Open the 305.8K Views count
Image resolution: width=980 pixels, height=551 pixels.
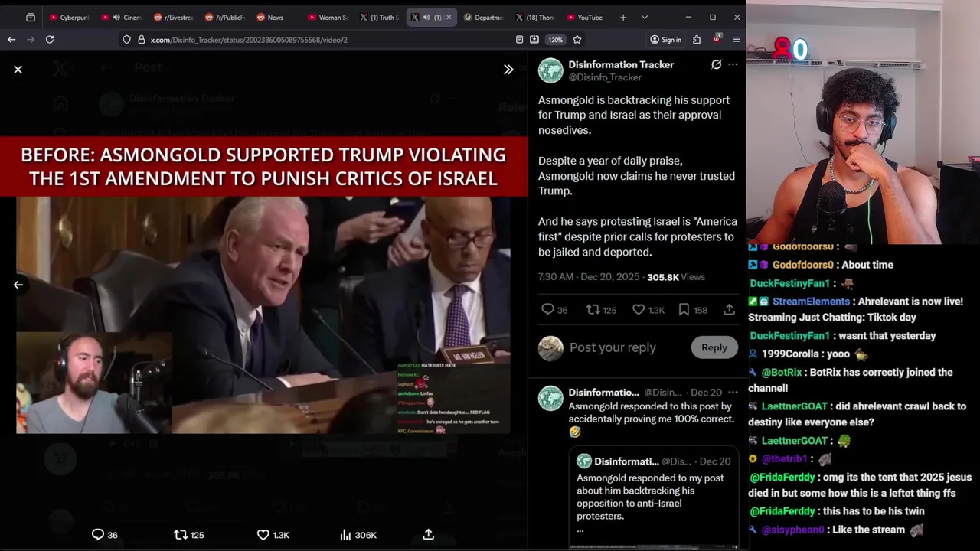point(676,277)
